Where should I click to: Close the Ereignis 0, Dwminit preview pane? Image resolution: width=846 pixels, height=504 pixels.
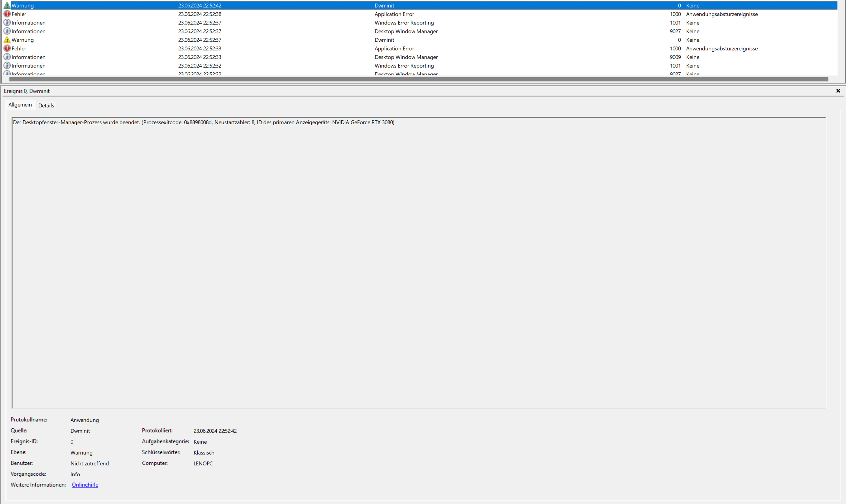click(x=838, y=91)
